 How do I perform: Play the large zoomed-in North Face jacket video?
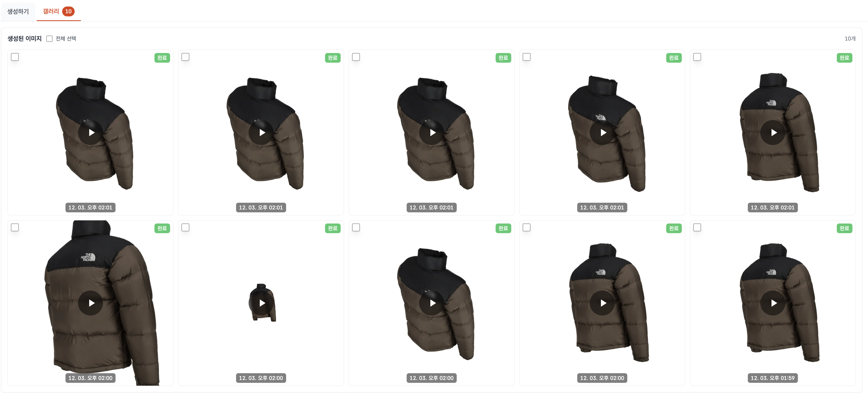(90, 303)
